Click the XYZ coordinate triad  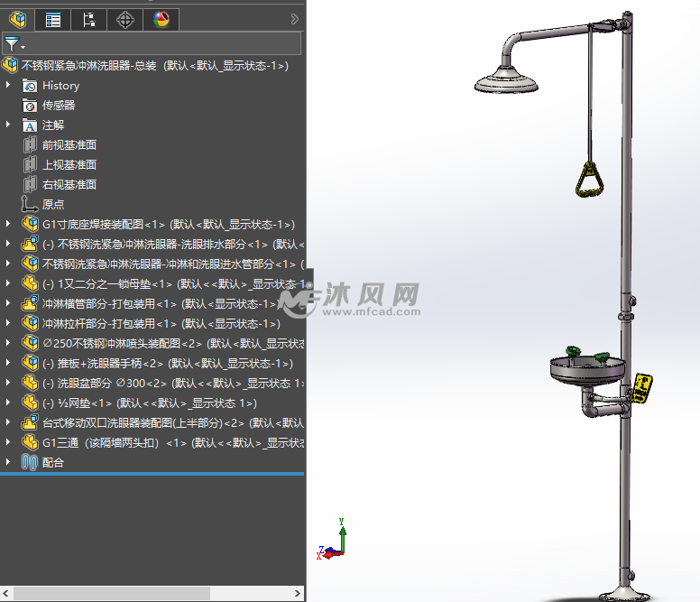coord(333,540)
